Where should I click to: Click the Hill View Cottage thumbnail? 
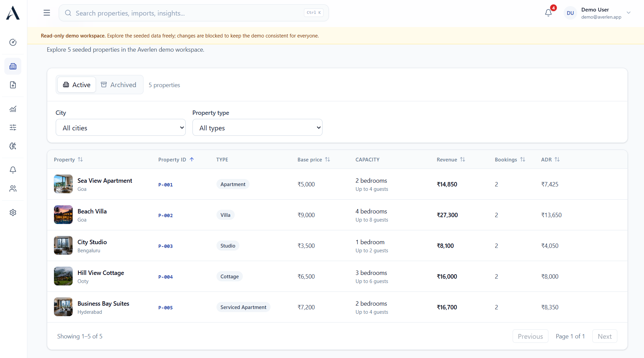63,276
